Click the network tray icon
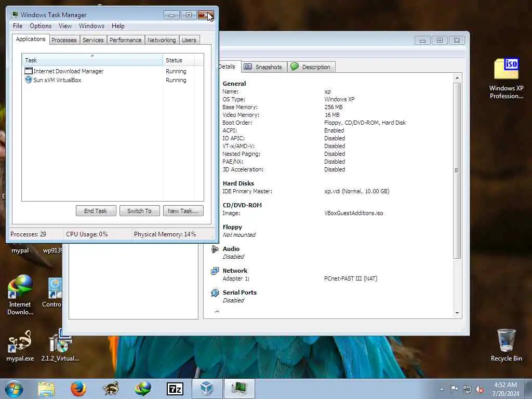This screenshot has height=399, width=532. [467, 389]
